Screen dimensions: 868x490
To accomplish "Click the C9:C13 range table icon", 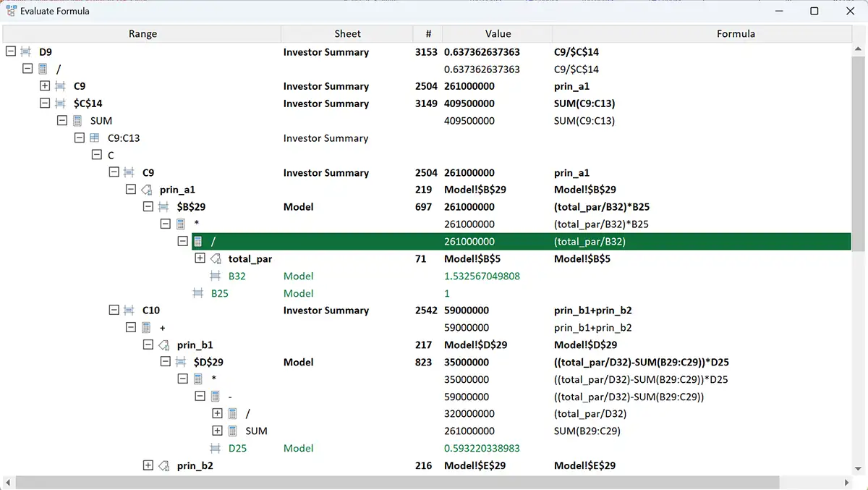I will [x=95, y=138].
